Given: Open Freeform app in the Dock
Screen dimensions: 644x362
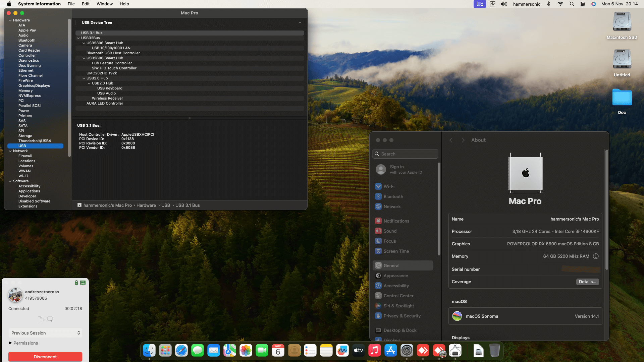Looking at the screenshot, I should coord(342,351).
